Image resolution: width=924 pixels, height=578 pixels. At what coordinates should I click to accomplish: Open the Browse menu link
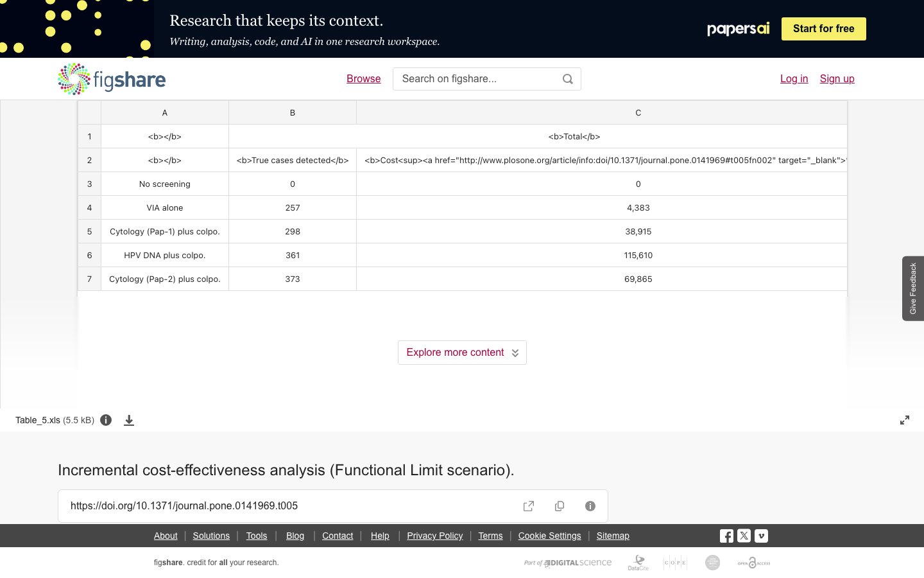[x=364, y=78]
